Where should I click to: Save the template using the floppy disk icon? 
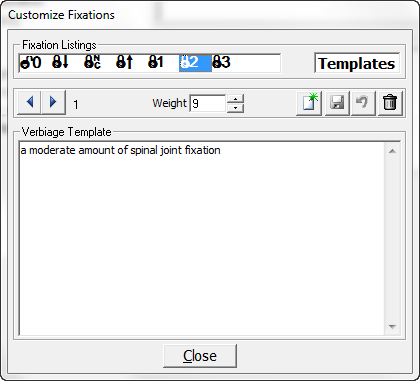tap(337, 103)
